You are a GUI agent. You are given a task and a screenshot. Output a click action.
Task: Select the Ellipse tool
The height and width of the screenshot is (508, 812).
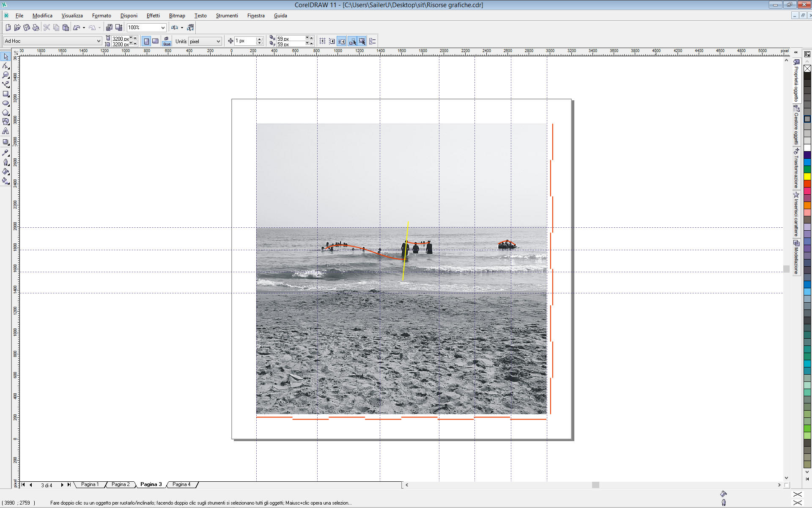pos(5,103)
